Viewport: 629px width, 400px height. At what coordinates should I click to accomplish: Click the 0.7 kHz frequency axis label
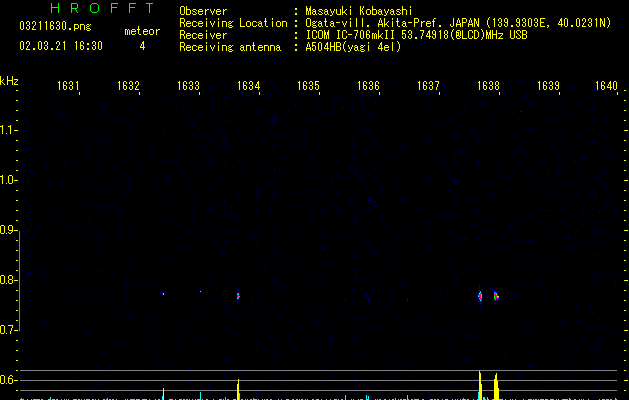coord(8,330)
